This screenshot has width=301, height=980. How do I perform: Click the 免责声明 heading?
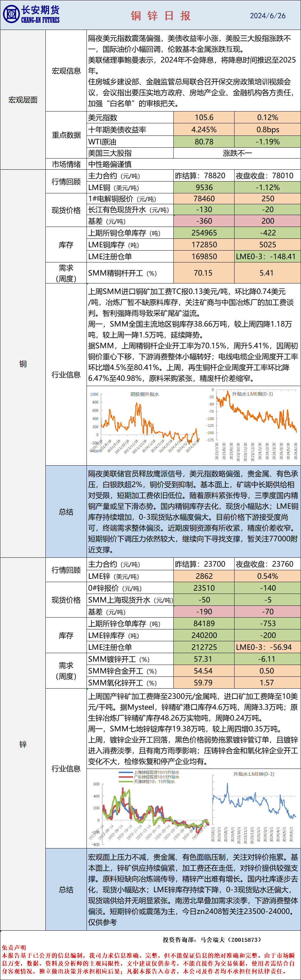(x=14, y=948)
